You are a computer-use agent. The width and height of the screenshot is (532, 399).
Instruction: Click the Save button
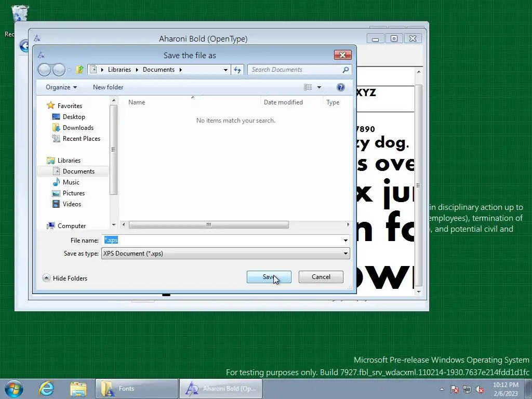coord(269,277)
